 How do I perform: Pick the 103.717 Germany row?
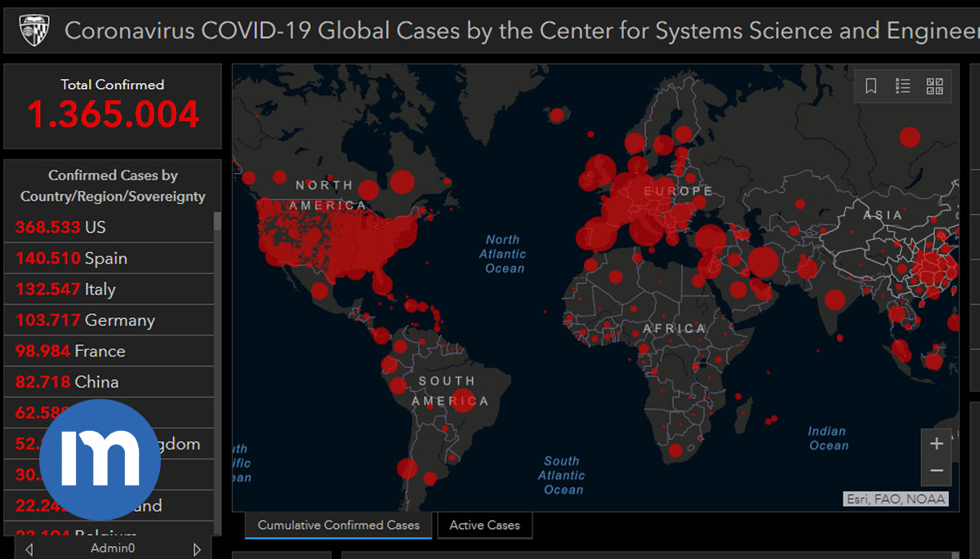coord(109,320)
